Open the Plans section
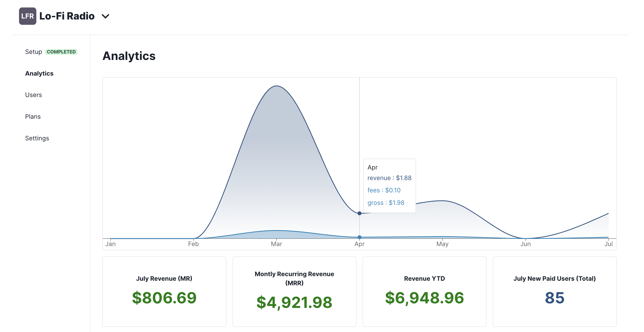Viewport: 644px width, 332px height. (x=33, y=117)
